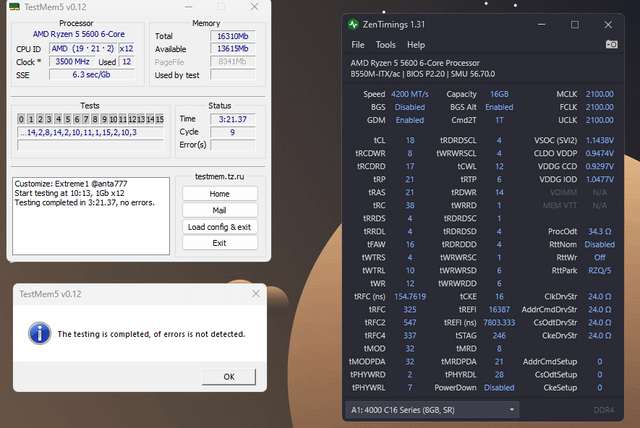Click the Time 3:21.37 status field

coord(233,119)
